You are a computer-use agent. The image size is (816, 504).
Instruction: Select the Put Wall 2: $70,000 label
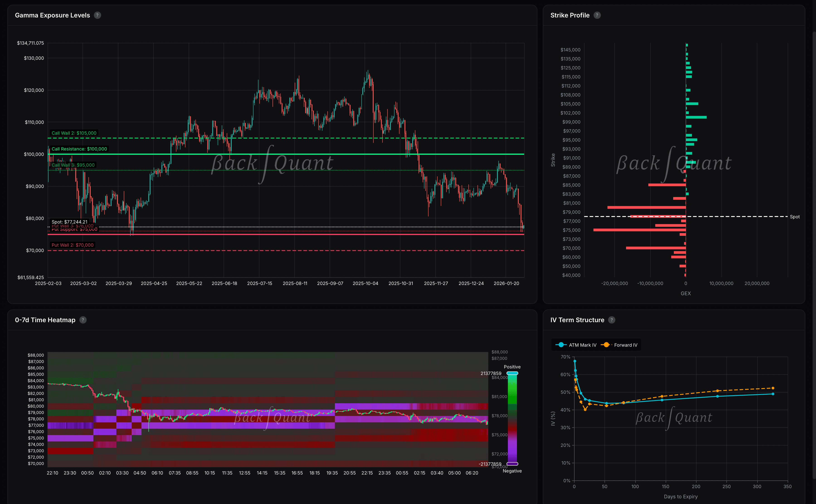click(x=72, y=245)
